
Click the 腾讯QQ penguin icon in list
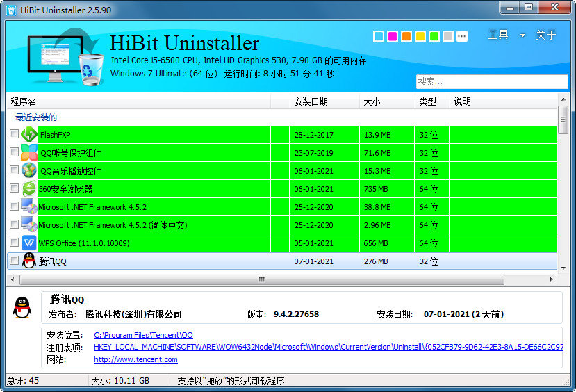pos(29,261)
